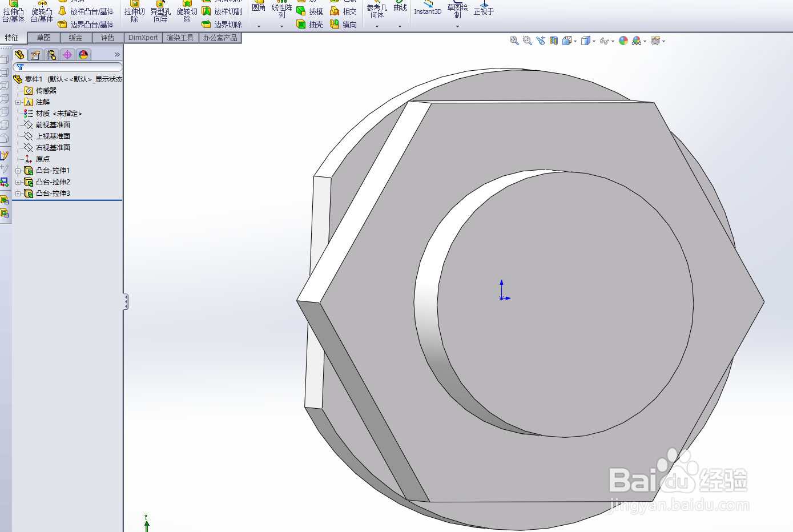Click 异型孔向导 hole wizard tool
The width and height of the screenshot is (793, 532).
[160, 11]
